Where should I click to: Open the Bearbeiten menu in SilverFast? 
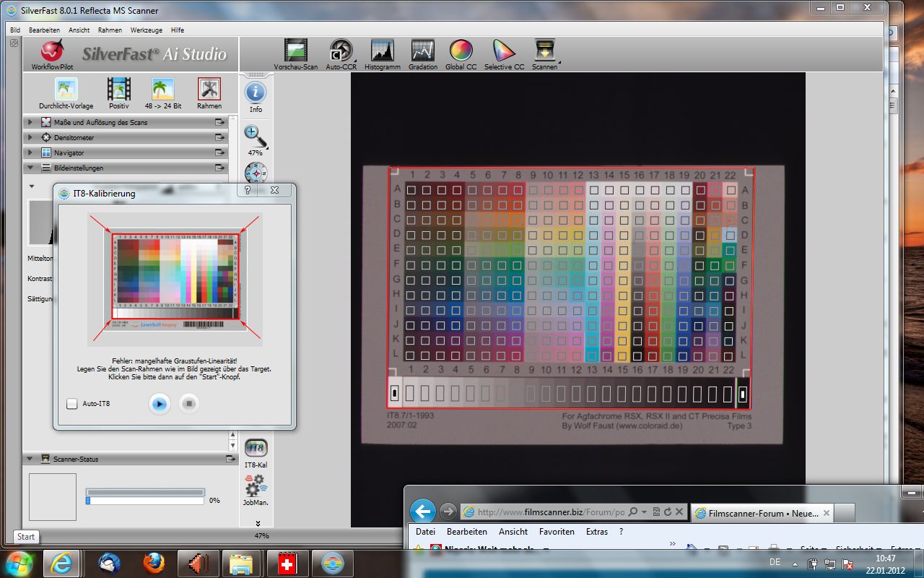[x=44, y=30]
